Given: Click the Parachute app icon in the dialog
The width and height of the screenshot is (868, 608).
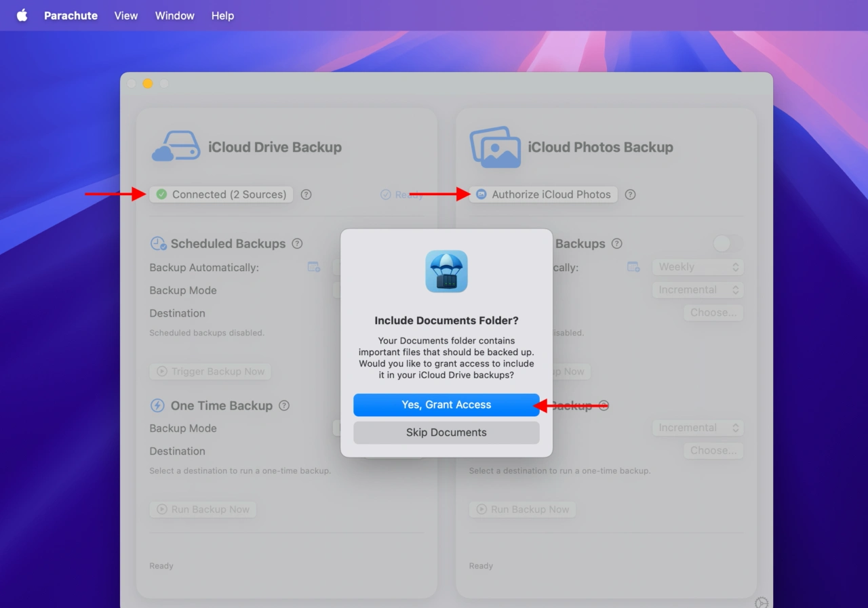Looking at the screenshot, I should (446, 271).
